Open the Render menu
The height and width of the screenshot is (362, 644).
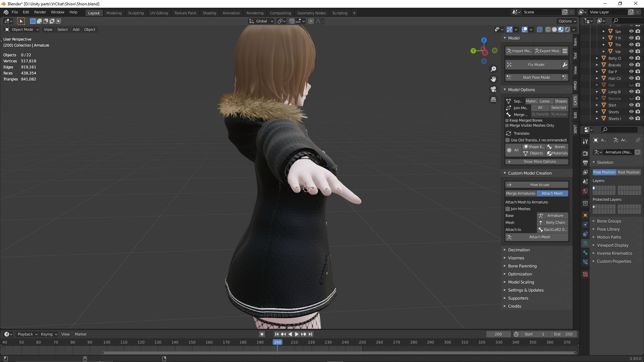(x=40, y=12)
